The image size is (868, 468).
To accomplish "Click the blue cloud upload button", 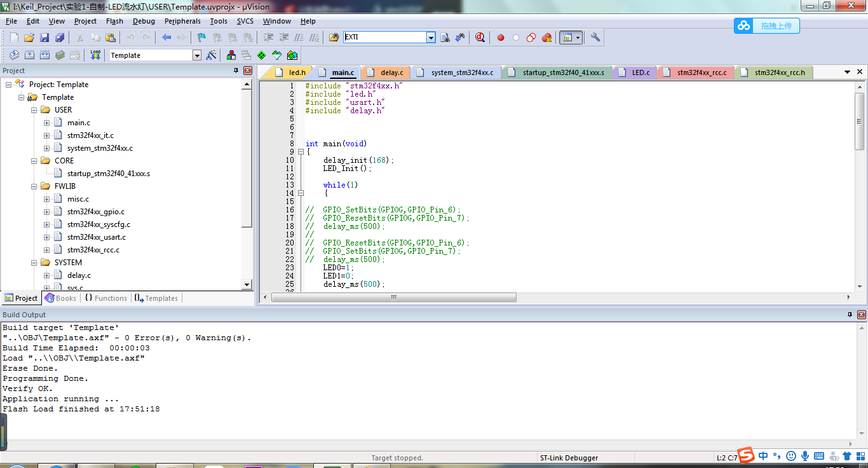I will click(x=767, y=25).
